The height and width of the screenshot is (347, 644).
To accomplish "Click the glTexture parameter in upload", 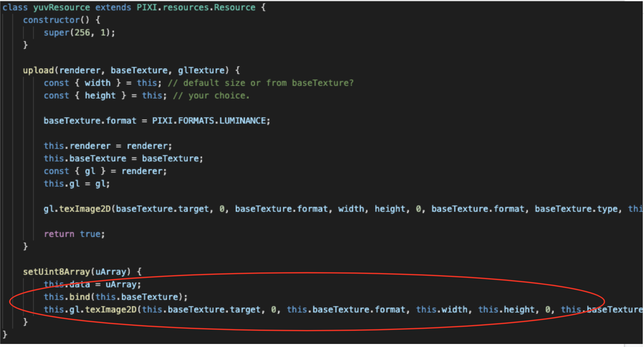I will point(201,70).
